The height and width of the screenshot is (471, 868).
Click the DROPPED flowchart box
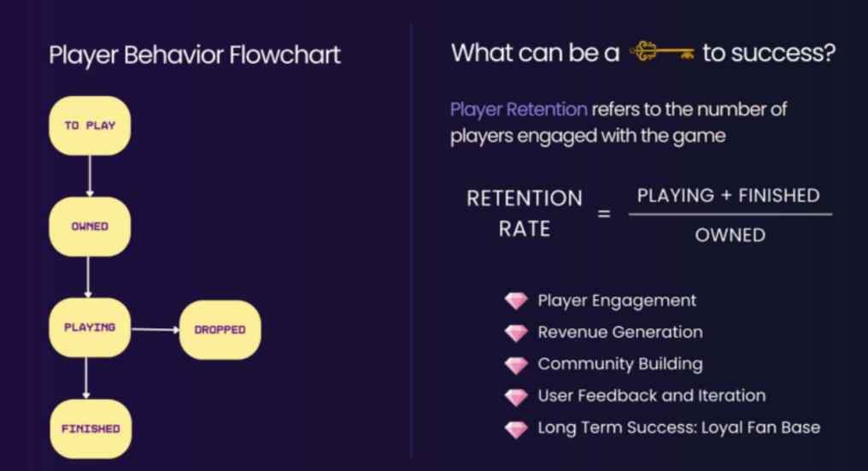point(220,329)
